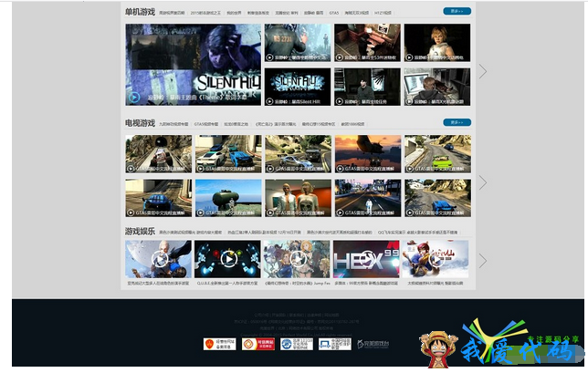Viewport: 588px width, 373px height.
Task: Show next videos in 单机游戏 section
Action: 483,71
